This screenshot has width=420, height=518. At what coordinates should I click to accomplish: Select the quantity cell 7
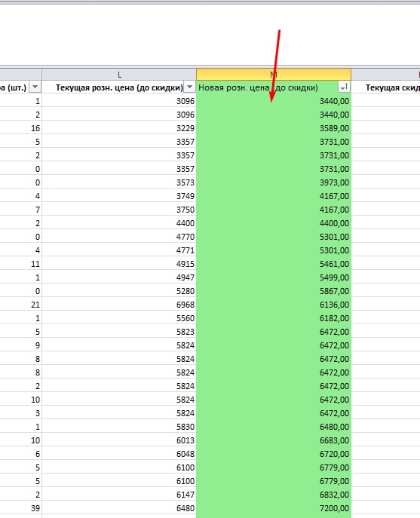20,210
